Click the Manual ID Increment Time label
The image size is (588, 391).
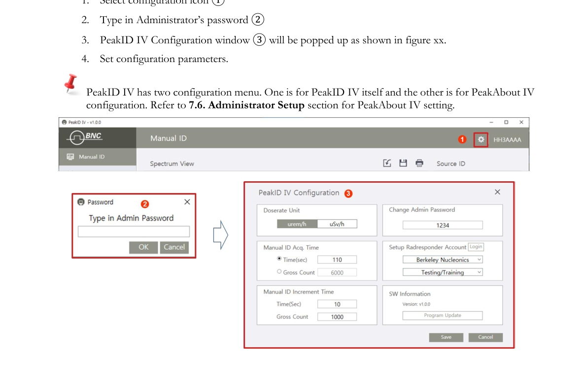point(299,292)
